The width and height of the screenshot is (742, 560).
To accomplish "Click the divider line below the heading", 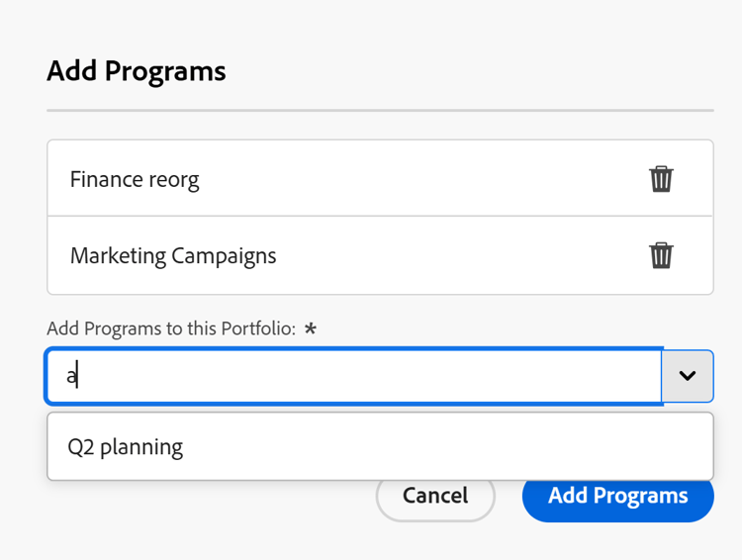I will tap(380, 110).
